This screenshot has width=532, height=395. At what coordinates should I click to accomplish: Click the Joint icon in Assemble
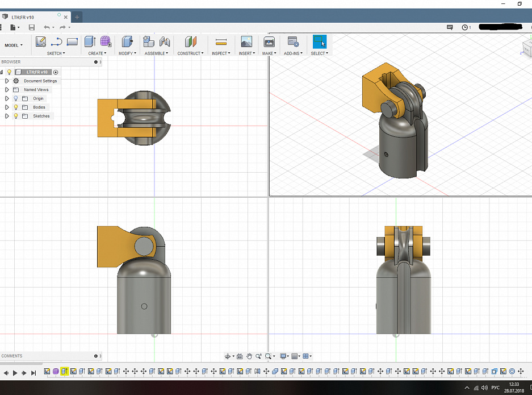(165, 41)
